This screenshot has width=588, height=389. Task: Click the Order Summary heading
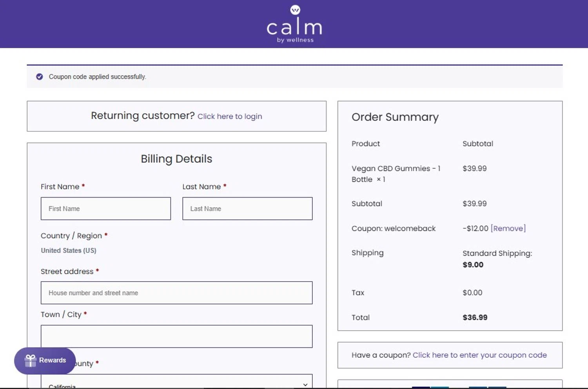[x=395, y=117]
